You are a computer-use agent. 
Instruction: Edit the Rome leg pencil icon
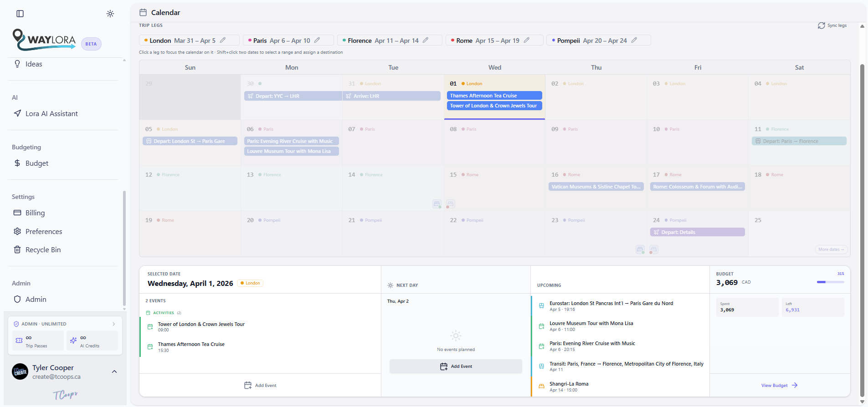point(527,40)
